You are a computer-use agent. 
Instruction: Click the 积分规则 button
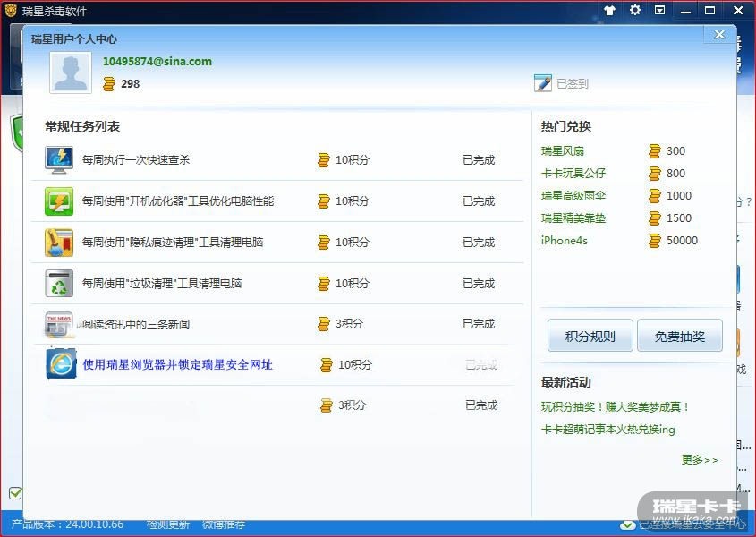pyautogui.click(x=590, y=336)
